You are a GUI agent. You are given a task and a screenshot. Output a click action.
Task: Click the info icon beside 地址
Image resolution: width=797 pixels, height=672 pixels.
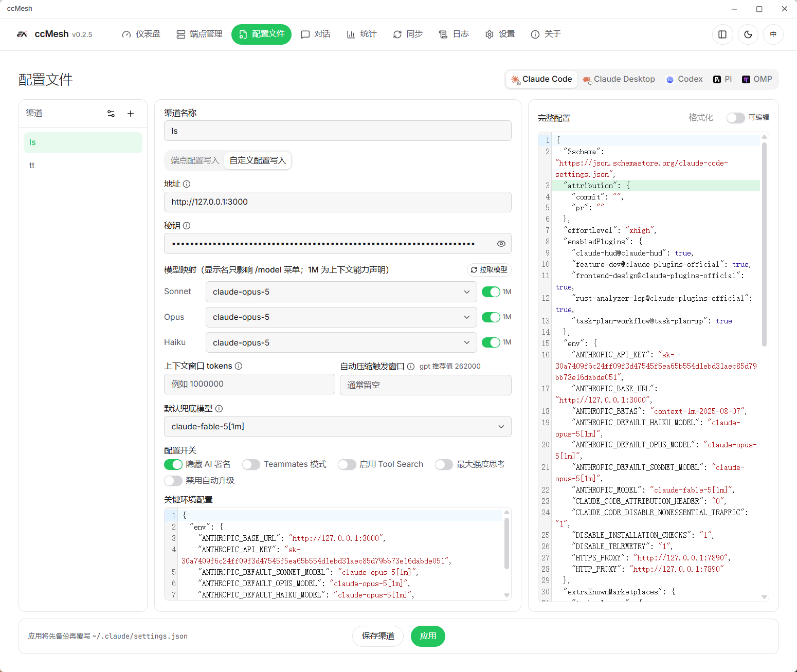coord(187,184)
